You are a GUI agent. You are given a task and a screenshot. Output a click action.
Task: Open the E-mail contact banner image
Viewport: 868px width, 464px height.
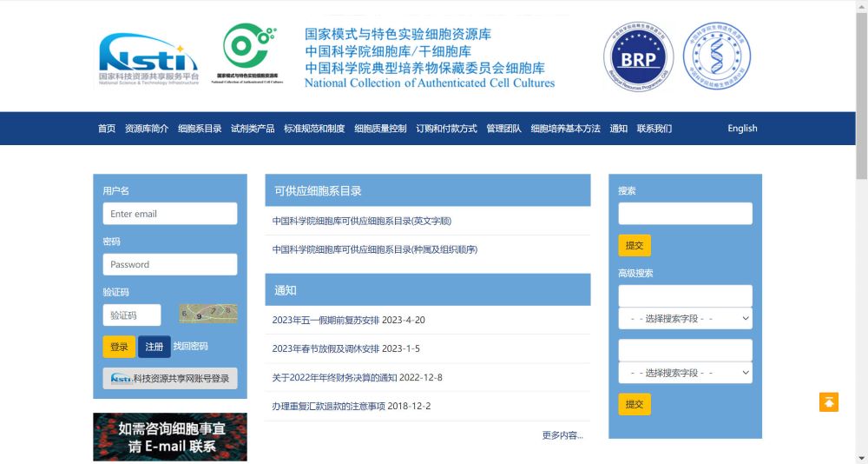click(170, 436)
